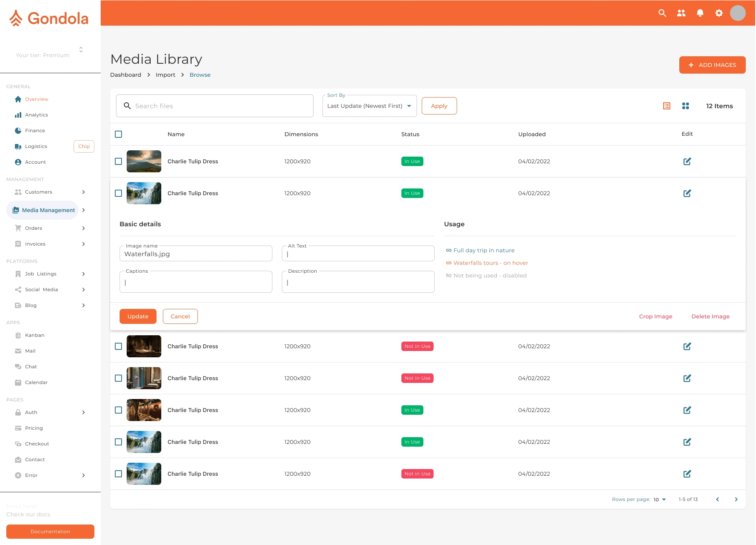Click the ADD IMAGES button
756x545 pixels.
[712, 65]
